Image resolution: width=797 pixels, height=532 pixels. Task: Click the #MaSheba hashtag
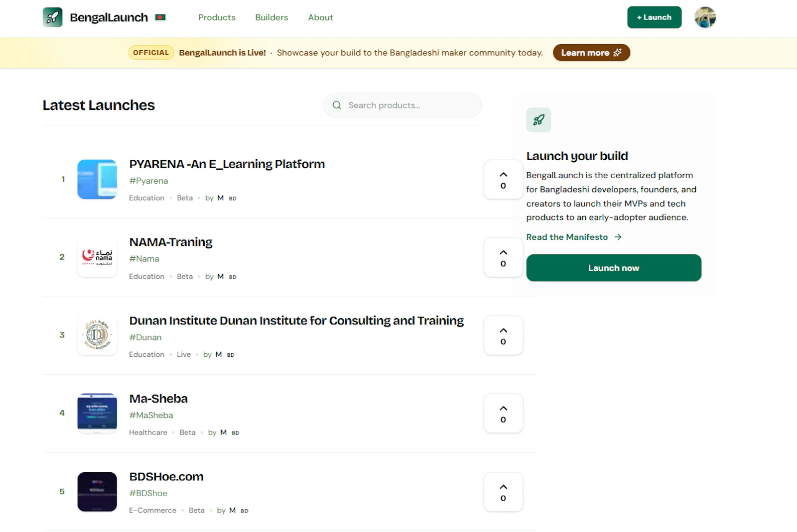coord(151,416)
